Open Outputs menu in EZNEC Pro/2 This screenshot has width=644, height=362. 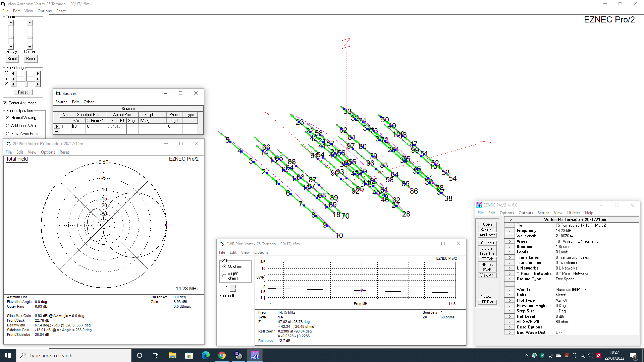pos(526,213)
